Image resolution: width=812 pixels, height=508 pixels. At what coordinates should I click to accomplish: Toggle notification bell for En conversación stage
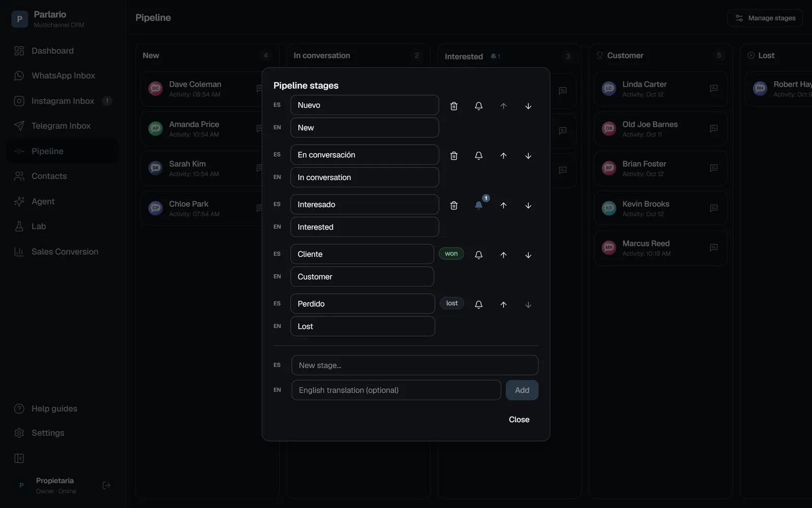tap(479, 155)
